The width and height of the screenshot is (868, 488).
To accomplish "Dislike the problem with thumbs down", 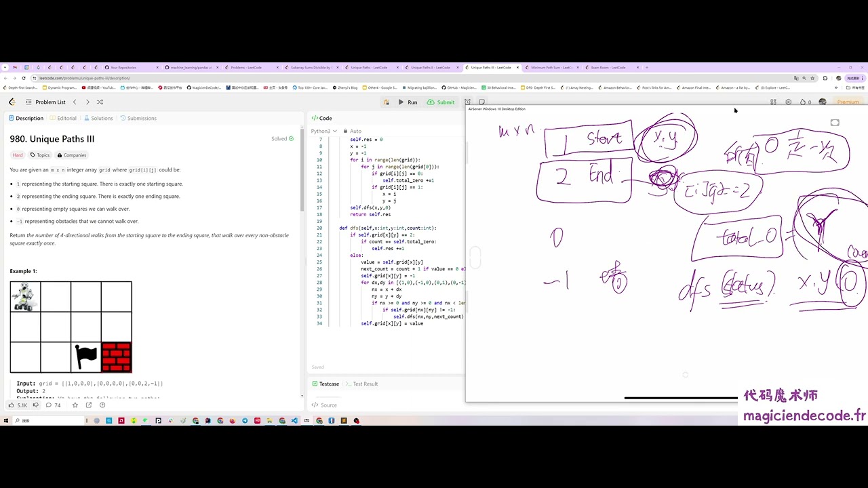I will tap(37, 405).
